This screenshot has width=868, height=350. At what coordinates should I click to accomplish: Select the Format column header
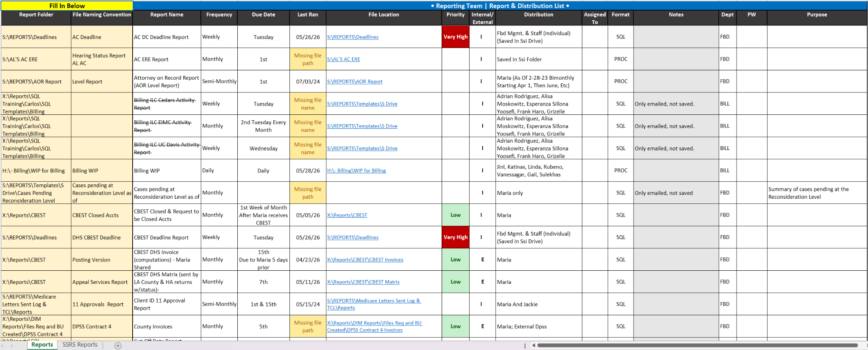[x=620, y=18]
